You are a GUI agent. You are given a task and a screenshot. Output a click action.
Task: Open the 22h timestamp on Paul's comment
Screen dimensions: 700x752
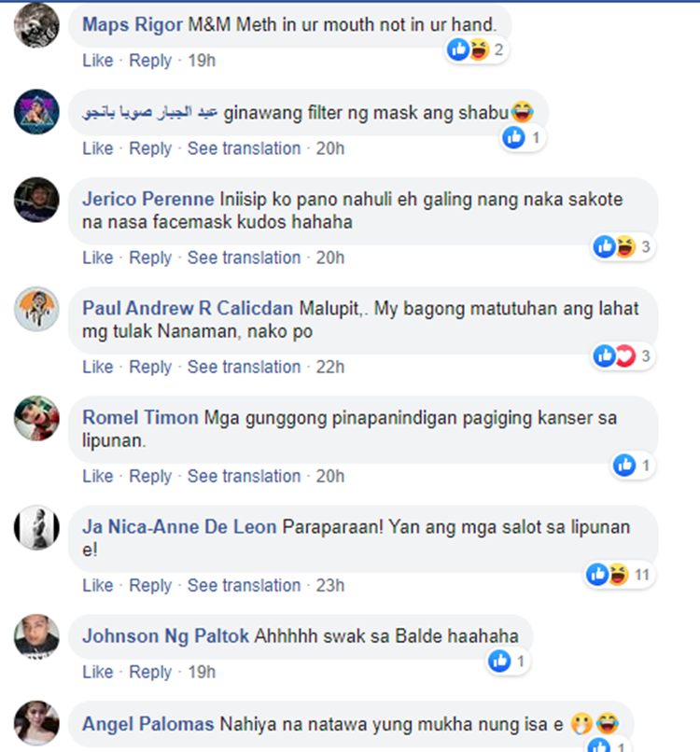[330, 367]
